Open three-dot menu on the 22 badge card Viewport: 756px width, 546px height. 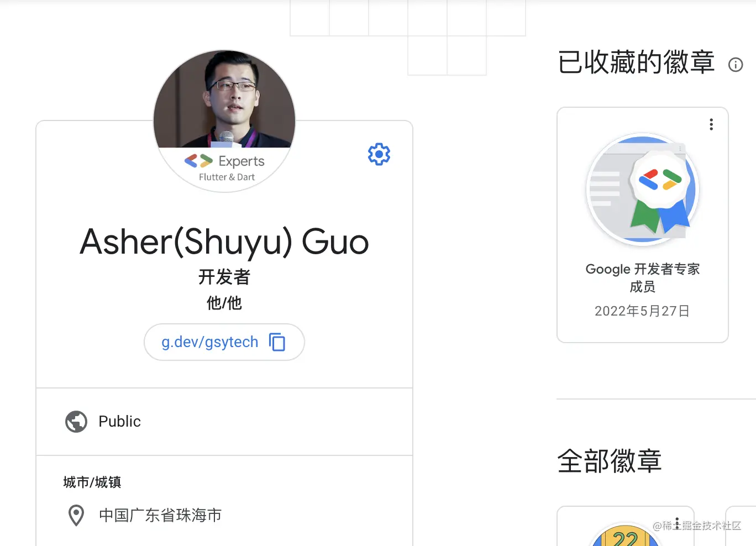pos(677,523)
